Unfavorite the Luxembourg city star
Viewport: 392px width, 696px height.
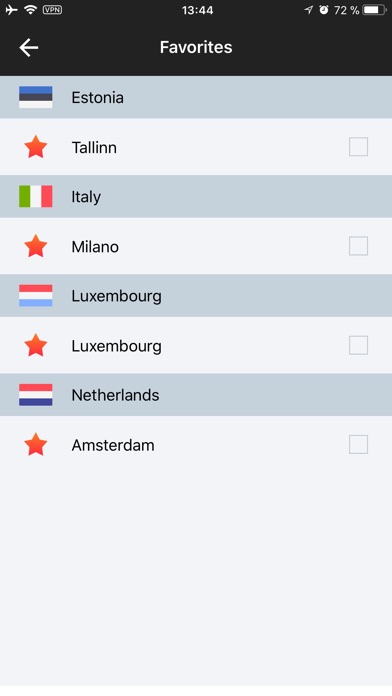click(x=36, y=345)
